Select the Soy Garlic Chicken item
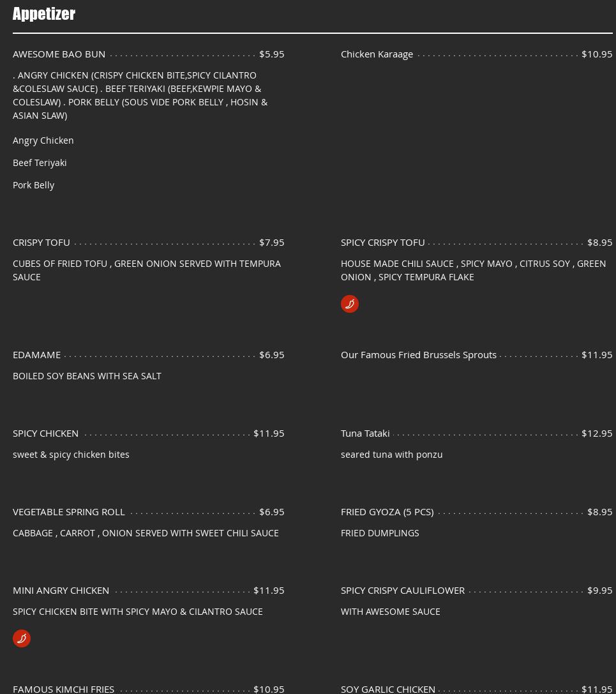 (388, 688)
